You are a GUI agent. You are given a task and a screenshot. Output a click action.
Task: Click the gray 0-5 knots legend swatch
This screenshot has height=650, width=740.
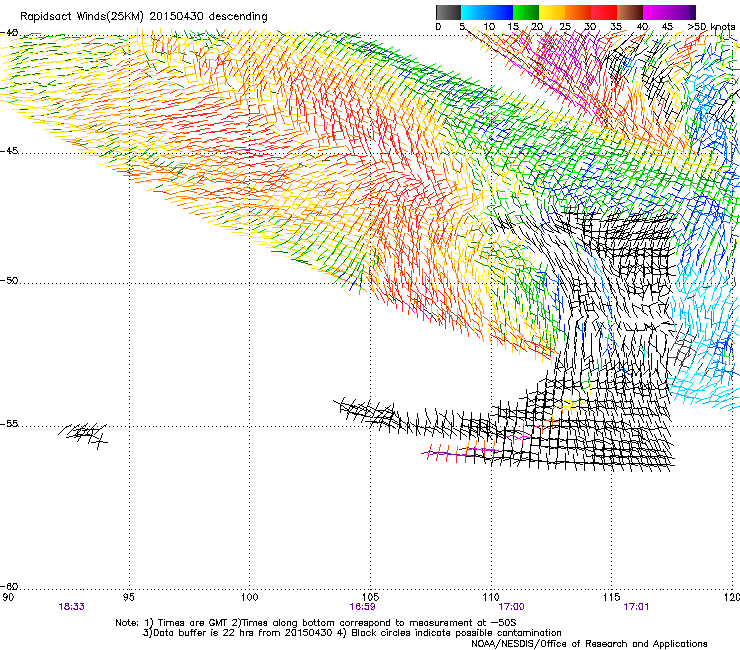coord(448,12)
